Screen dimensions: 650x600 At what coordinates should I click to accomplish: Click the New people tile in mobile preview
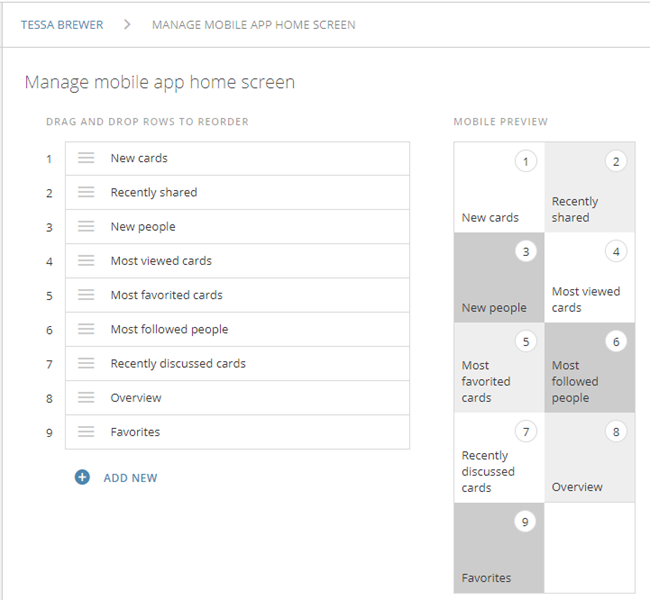[499, 277]
